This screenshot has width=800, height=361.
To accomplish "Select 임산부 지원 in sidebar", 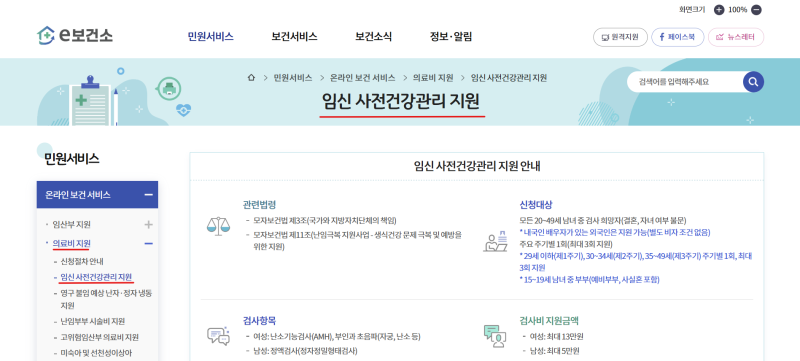I will [71, 224].
